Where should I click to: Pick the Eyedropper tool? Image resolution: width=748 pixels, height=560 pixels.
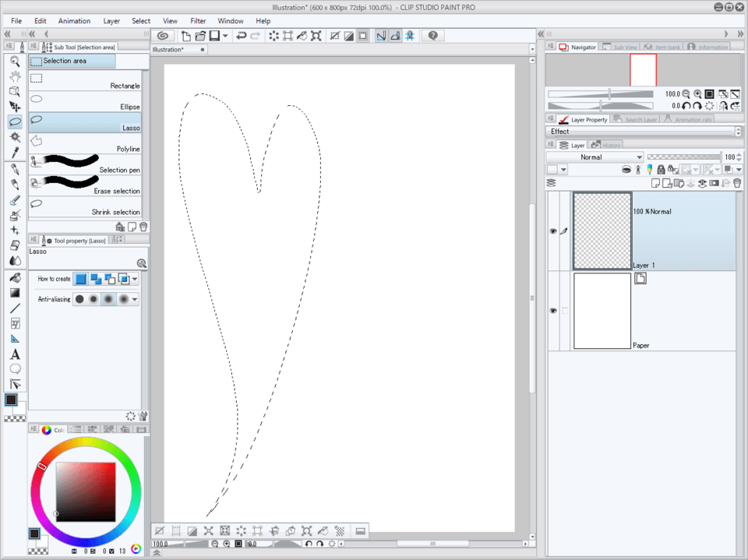coord(15,152)
